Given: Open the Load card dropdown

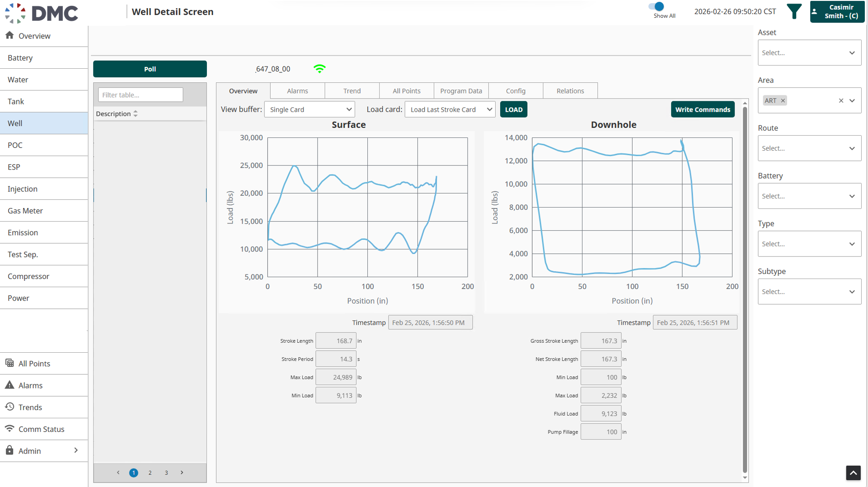Looking at the screenshot, I should [x=450, y=109].
